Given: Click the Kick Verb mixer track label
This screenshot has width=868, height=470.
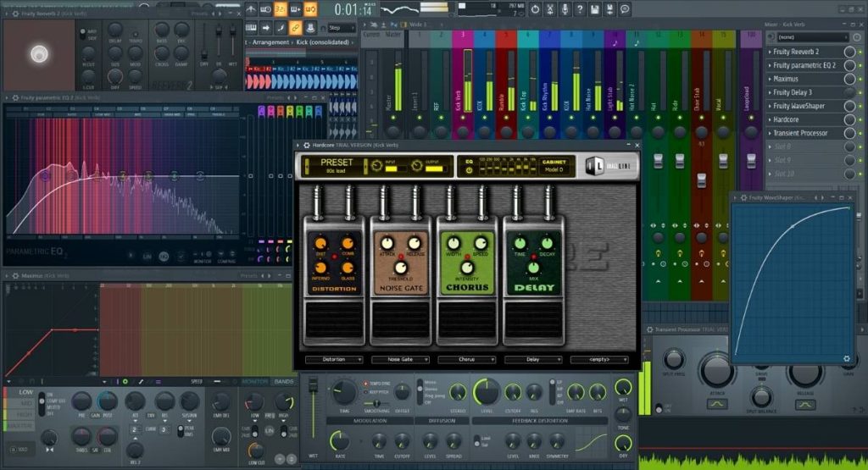Looking at the screenshot, I should click(x=459, y=100).
